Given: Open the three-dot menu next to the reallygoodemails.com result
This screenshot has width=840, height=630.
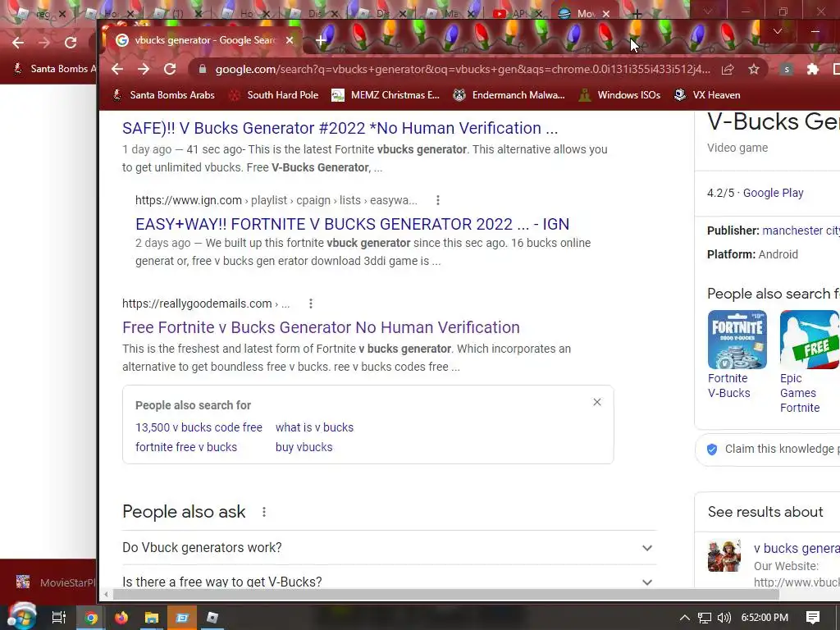Looking at the screenshot, I should (311, 304).
